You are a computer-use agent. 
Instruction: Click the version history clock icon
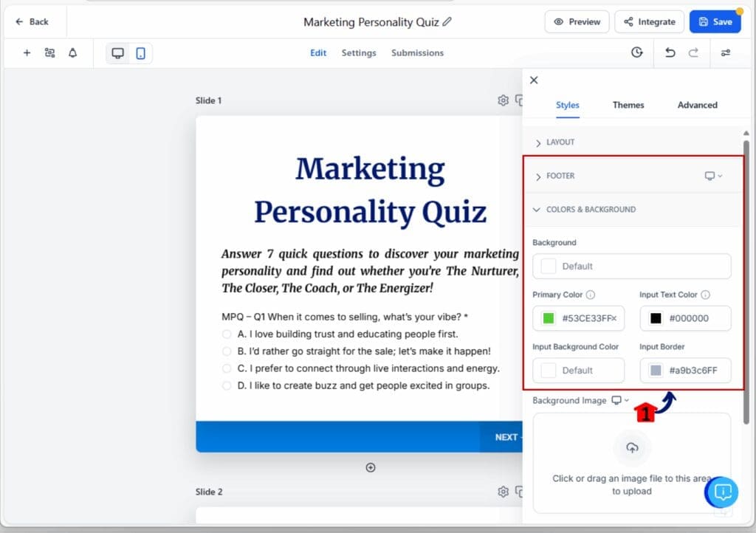[636, 53]
